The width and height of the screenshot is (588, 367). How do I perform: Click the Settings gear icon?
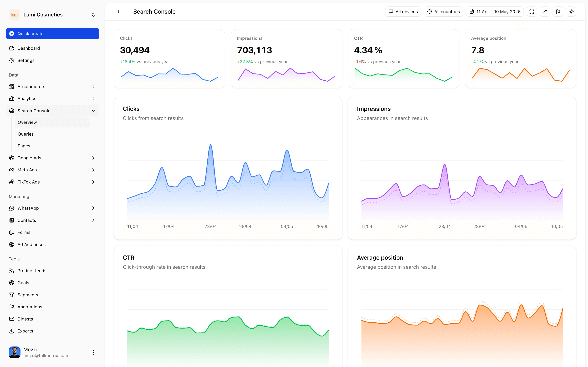(12, 60)
